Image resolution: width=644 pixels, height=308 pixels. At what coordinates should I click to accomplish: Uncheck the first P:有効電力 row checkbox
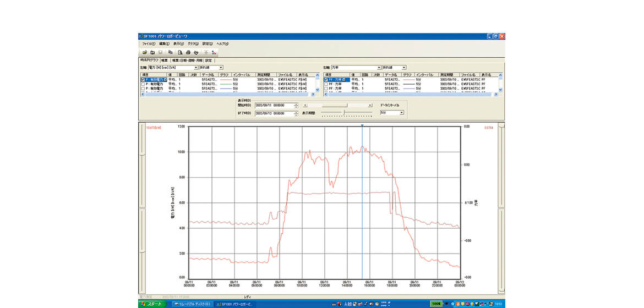(143, 80)
